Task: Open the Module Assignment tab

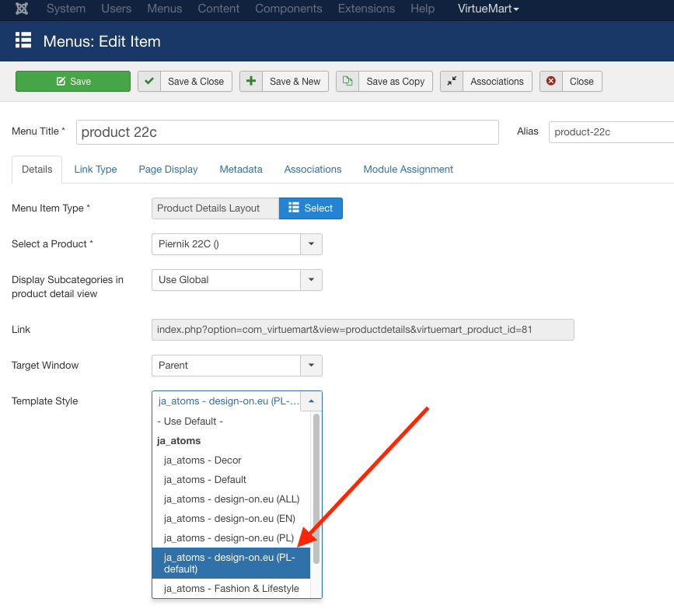Action: click(x=408, y=169)
